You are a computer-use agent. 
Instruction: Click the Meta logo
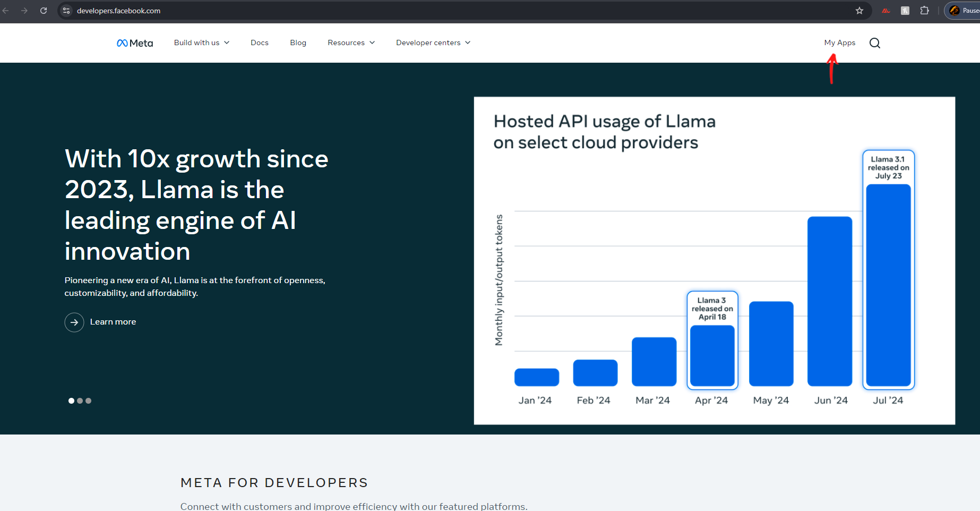coord(135,43)
